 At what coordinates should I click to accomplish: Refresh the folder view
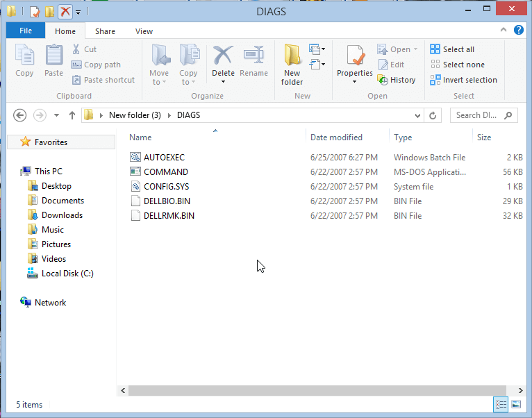pyautogui.click(x=433, y=116)
